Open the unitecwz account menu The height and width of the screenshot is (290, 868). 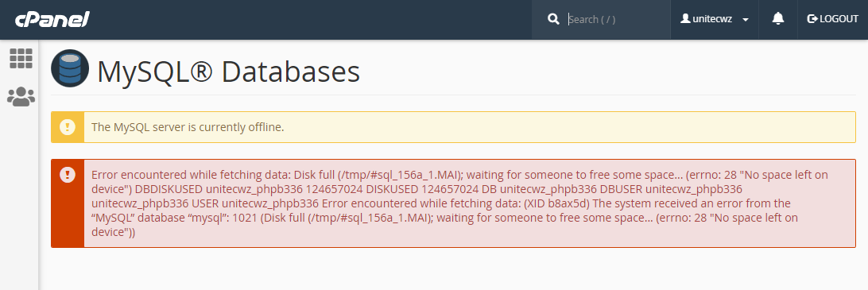tap(714, 19)
